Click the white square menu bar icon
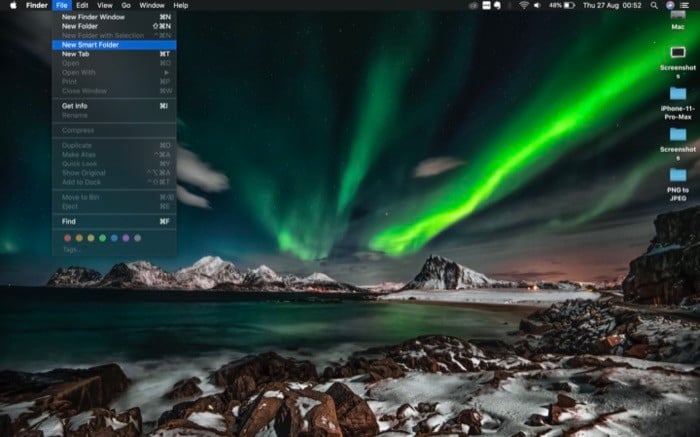 click(487, 5)
